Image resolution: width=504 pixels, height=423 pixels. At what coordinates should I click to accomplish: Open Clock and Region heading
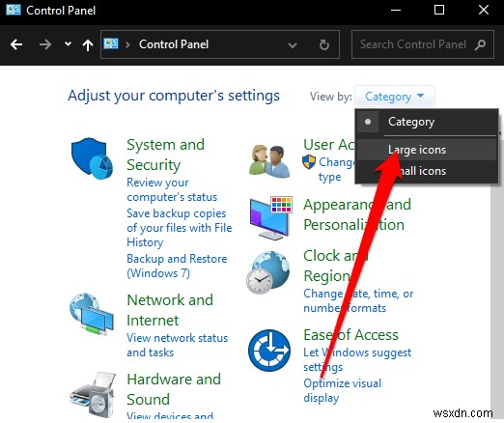pyautogui.click(x=335, y=266)
